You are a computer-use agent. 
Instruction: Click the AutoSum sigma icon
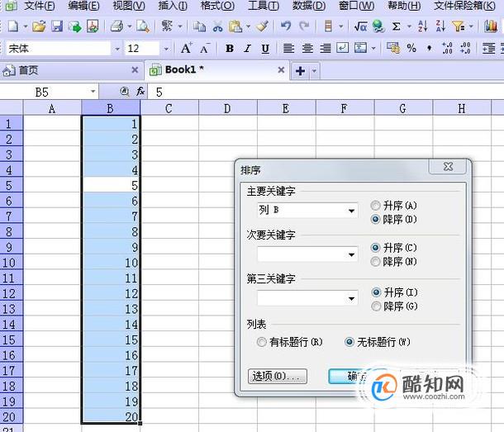coord(397,26)
